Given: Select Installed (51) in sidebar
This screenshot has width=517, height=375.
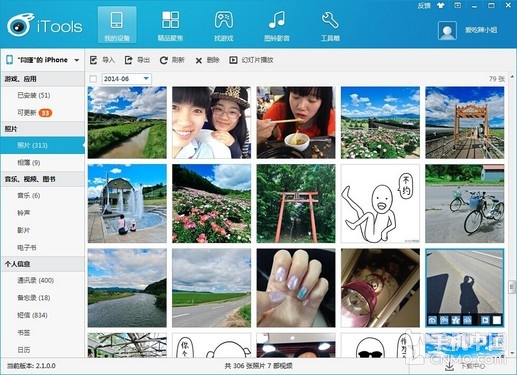Looking at the screenshot, I should tap(43, 96).
